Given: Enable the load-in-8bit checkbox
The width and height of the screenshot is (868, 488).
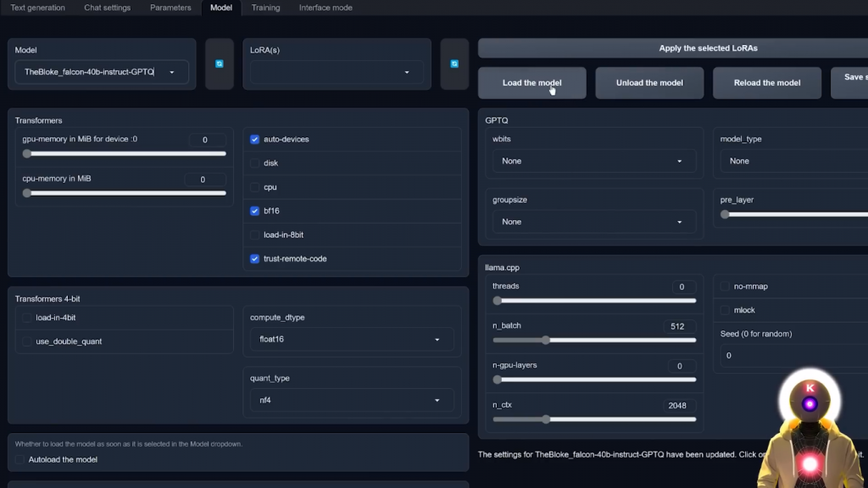Looking at the screenshot, I should tap(255, 235).
